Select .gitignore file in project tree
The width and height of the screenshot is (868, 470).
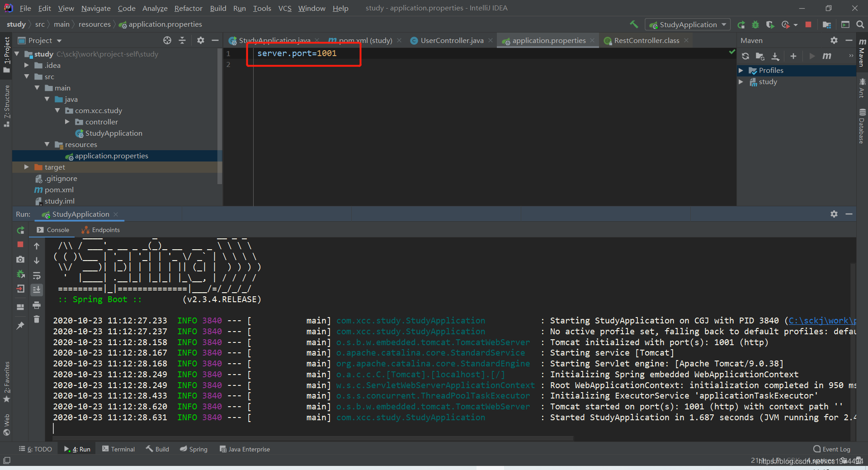click(56, 178)
